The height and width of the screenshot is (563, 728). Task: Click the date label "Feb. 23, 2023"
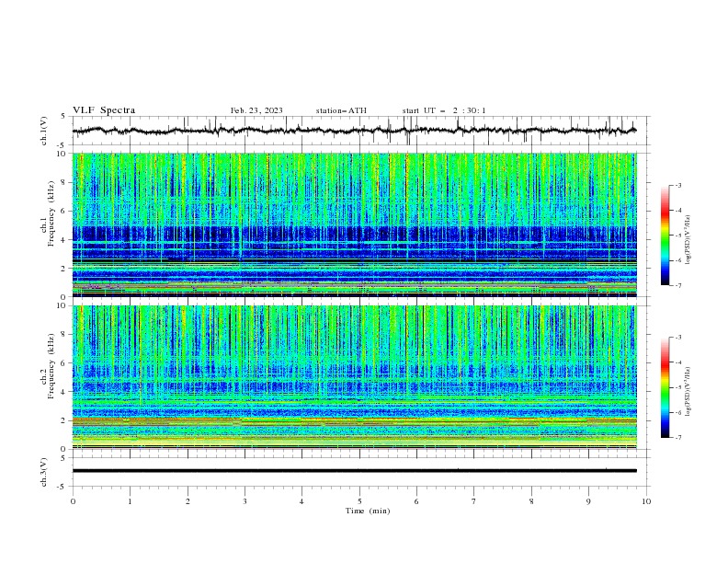pos(256,110)
